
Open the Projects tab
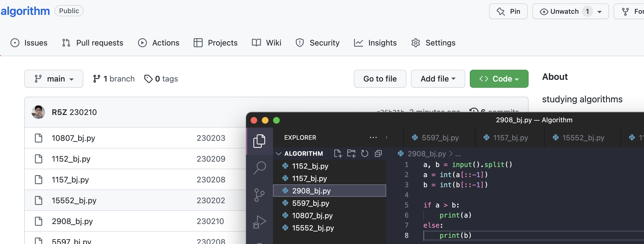[216, 43]
